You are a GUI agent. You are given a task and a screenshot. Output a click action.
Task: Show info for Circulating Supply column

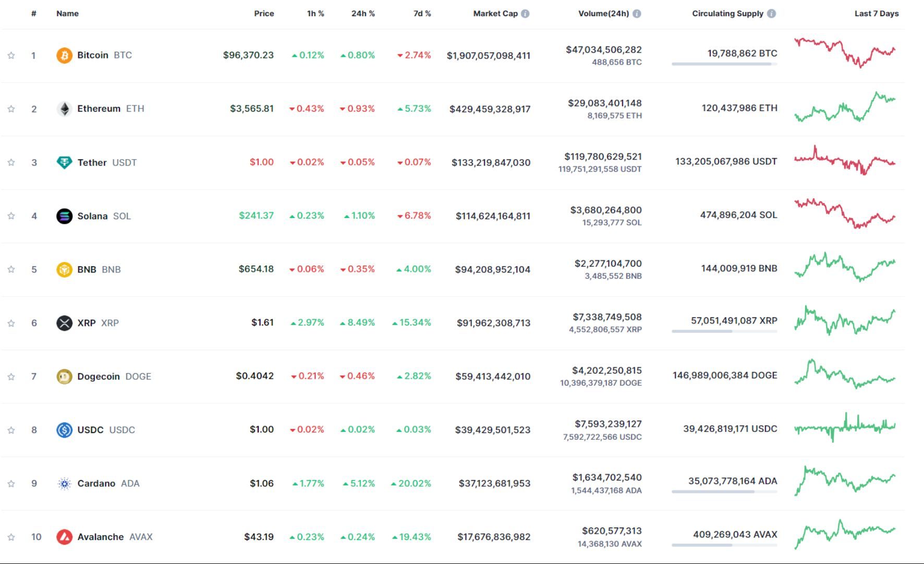[771, 14]
